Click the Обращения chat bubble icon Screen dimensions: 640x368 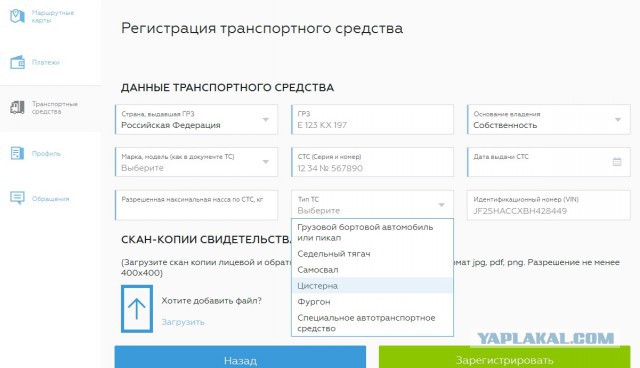point(17,198)
